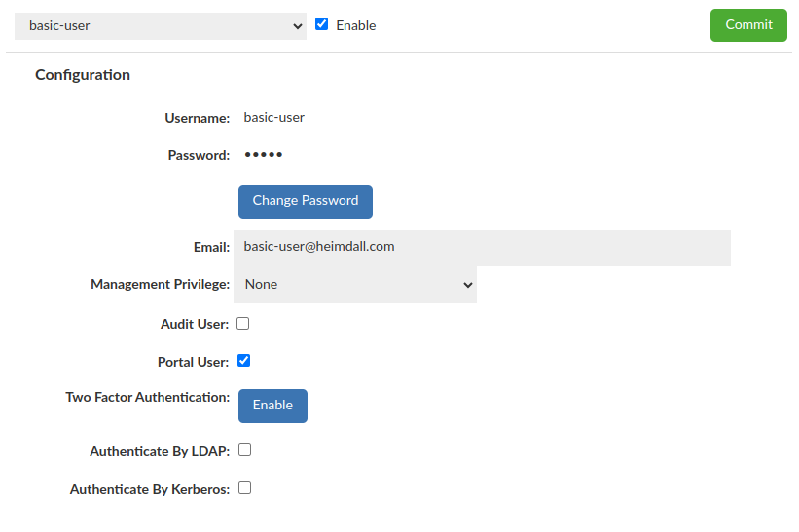Image resolution: width=799 pixels, height=532 pixels.
Task: Click the basic-user username value text
Action: coord(274,118)
